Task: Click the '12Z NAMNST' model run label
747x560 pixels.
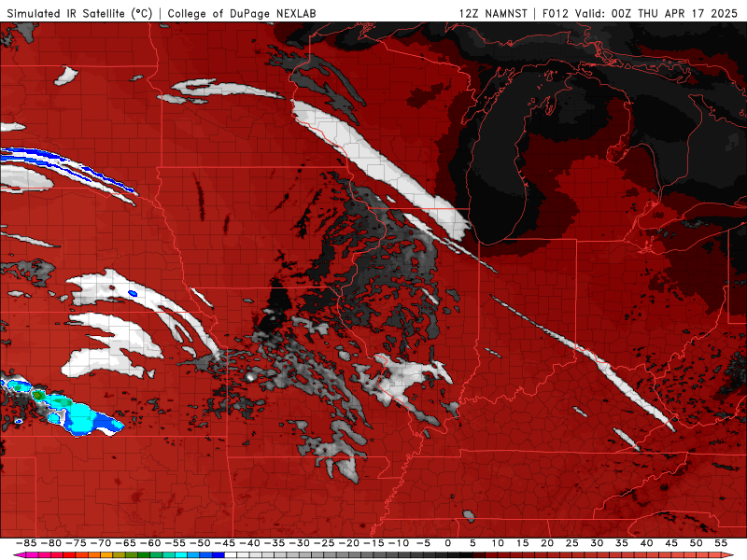Action: [x=493, y=13]
